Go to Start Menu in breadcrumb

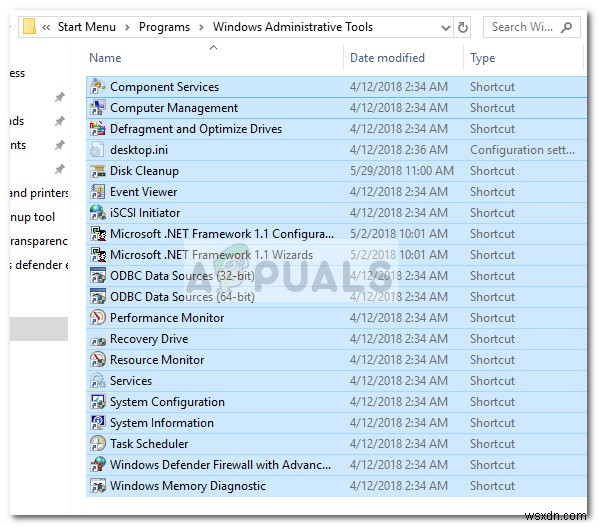pyautogui.click(x=87, y=27)
